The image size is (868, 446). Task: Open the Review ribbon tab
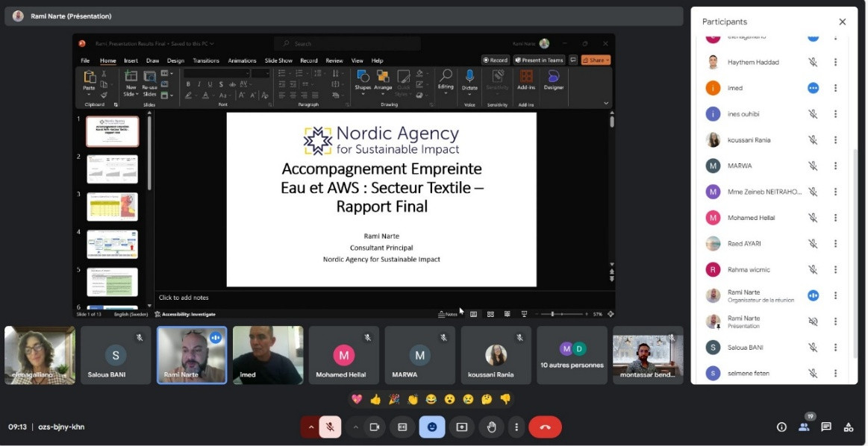point(334,61)
